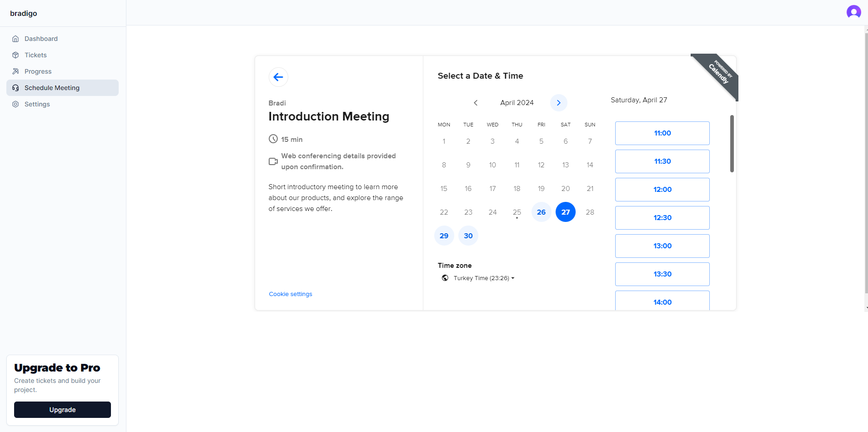Pick April 30 in the calendar
The image size is (868, 432).
click(468, 236)
